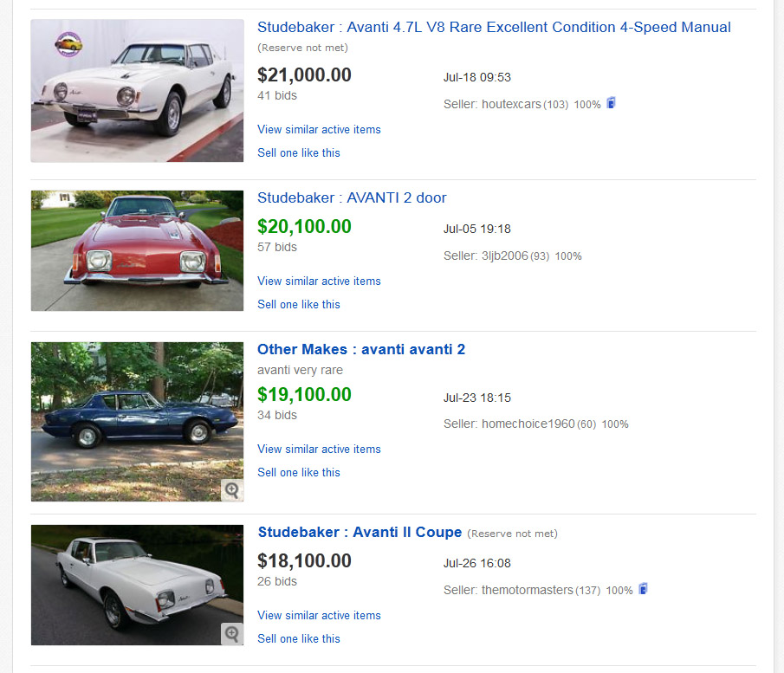Screen dimensions: 784x673
Task: View similar active items for $19,100.00 listing
Action: click(319, 450)
